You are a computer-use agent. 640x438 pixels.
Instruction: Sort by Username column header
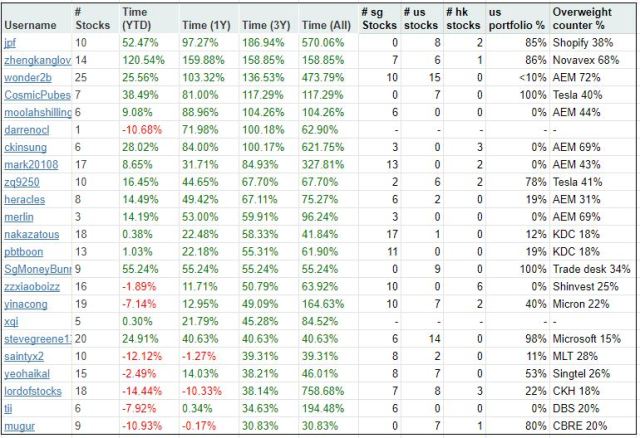[x=31, y=21]
